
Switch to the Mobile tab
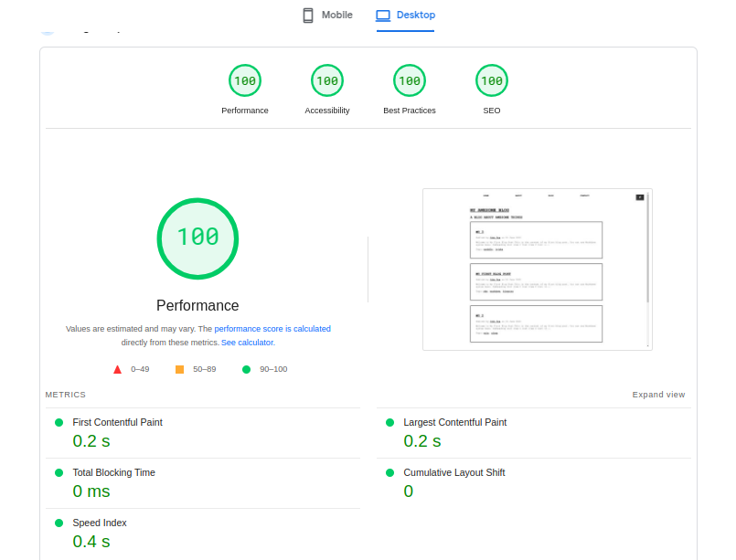point(327,15)
